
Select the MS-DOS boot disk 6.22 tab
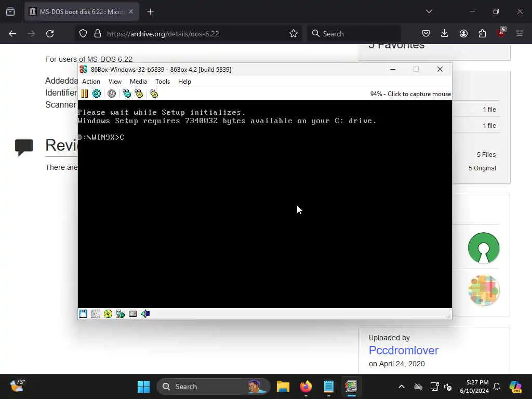(x=82, y=12)
